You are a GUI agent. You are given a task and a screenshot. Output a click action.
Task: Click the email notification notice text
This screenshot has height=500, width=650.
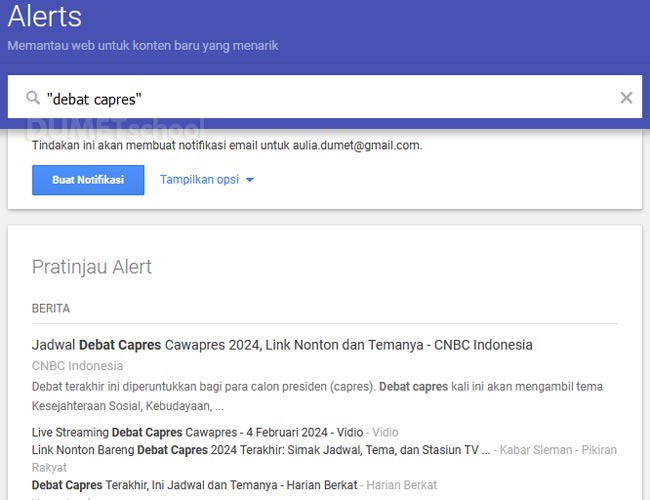point(227,146)
